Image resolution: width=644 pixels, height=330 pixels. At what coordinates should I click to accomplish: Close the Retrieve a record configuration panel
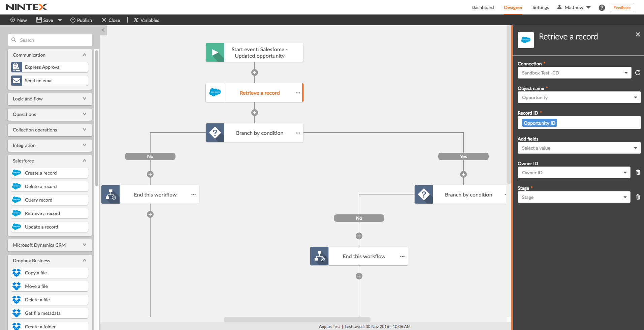(638, 34)
